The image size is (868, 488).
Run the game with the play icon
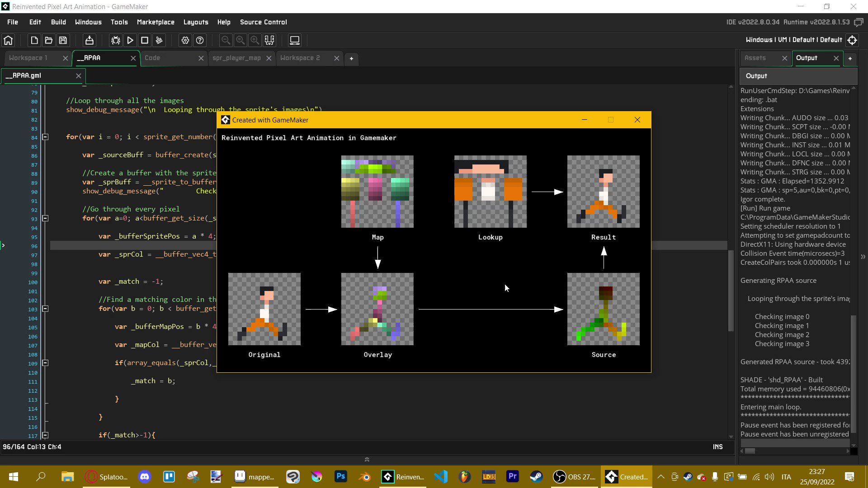(x=130, y=40)
